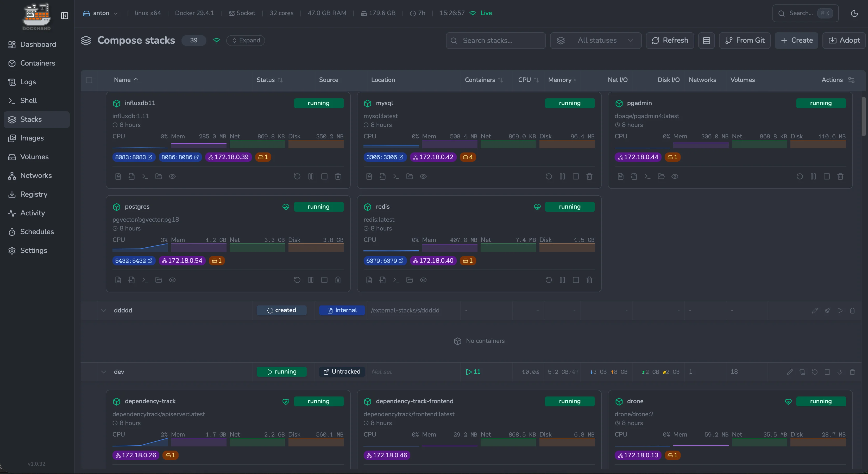
Task: Sort stacks by Name column
Action: [x=126, y=80]
